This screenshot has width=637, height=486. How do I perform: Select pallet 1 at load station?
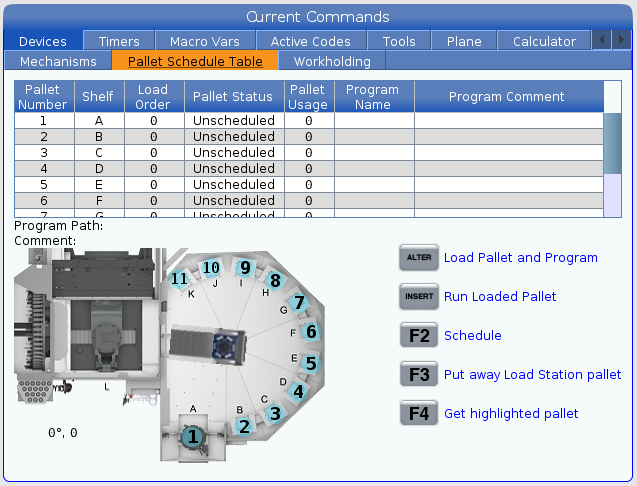[x=193, y=436]
